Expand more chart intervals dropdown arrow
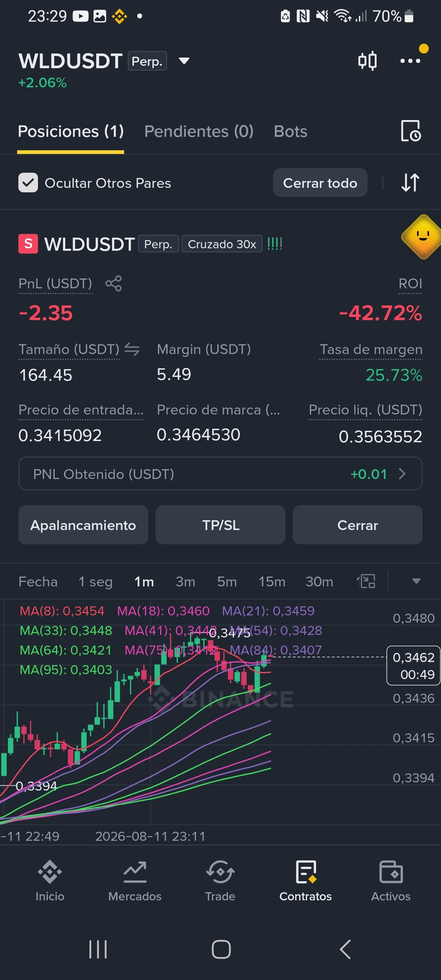 tap(416, 581)
